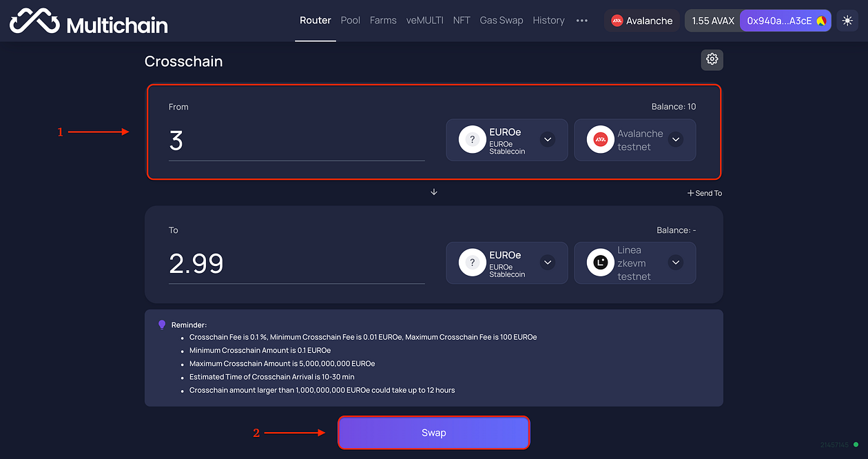The image size is (868, 459).
Task: Click the From Balance: 10 text
Action: point(674,107)
